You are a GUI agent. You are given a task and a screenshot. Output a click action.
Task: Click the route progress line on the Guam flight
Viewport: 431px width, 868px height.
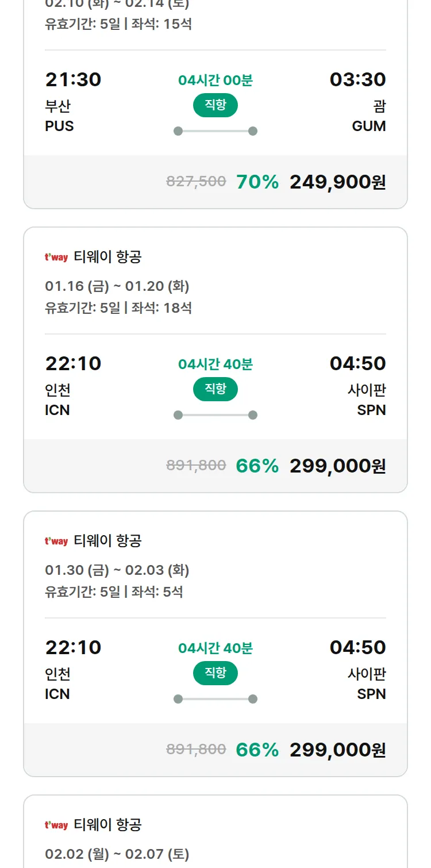coord(215,131)
